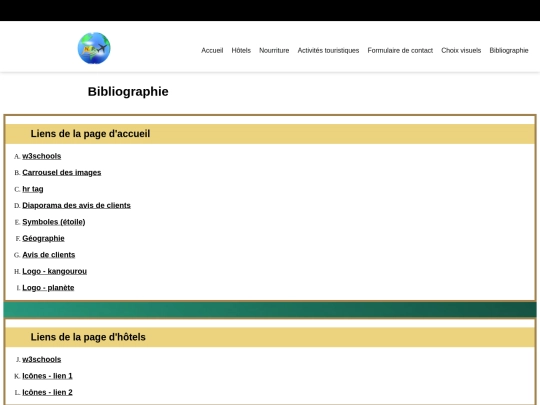Open Symboles (étoile) link
Viewport: 540px width, 405px height.
pos(54,222)
